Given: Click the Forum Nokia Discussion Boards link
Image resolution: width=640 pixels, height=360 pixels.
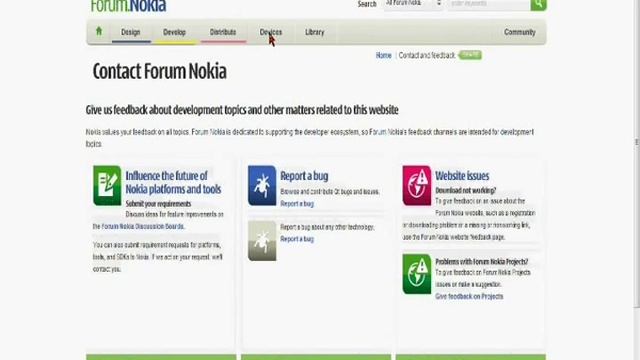Looking at the screenshot, I should tap(143, 227).
